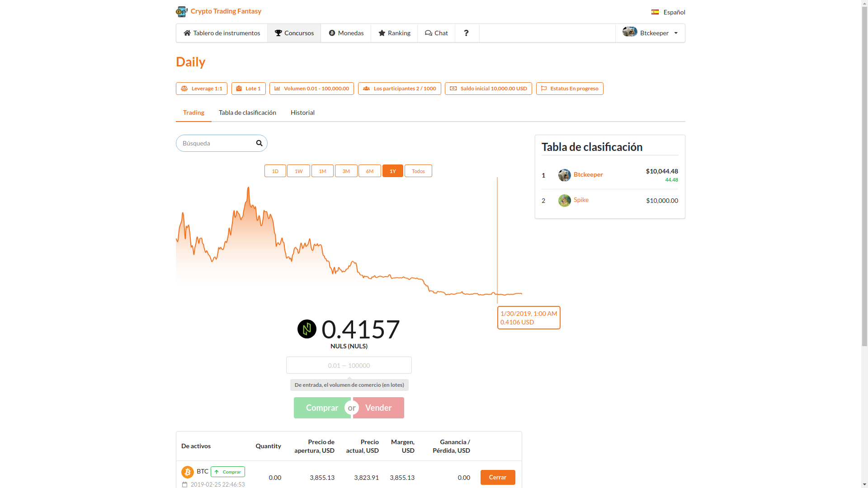Open the Monedas menu
868x488 pixels.
click(x=346, y=33)
